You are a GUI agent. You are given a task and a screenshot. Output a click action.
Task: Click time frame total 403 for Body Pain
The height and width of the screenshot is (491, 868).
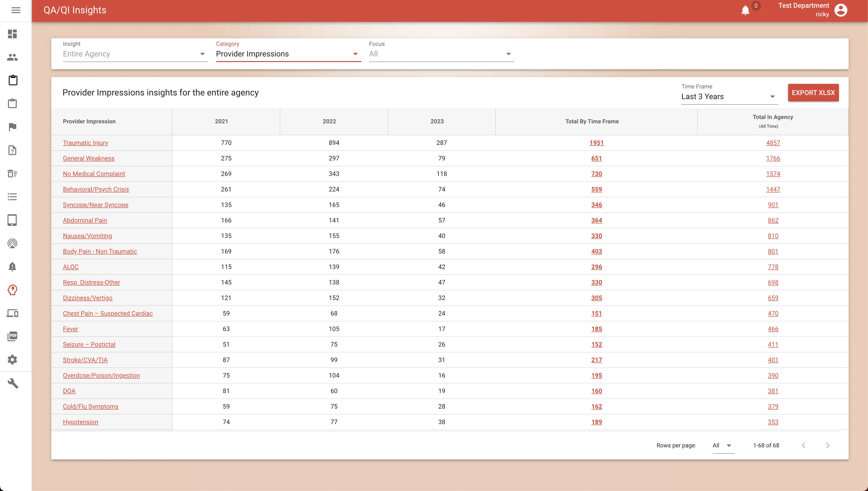pos(597,251)
